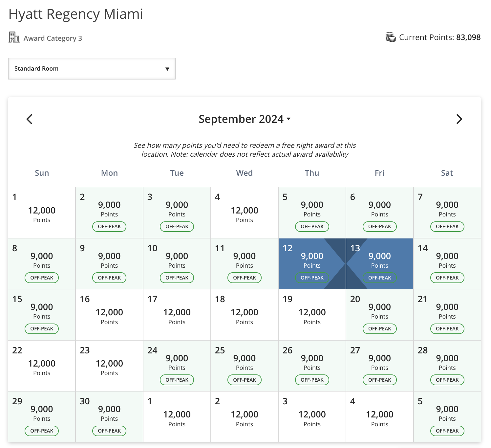Pick September 29 off-peak date
Image resolution: width=491 pixels, height=448 pixels.
click(x=42, y=417)
